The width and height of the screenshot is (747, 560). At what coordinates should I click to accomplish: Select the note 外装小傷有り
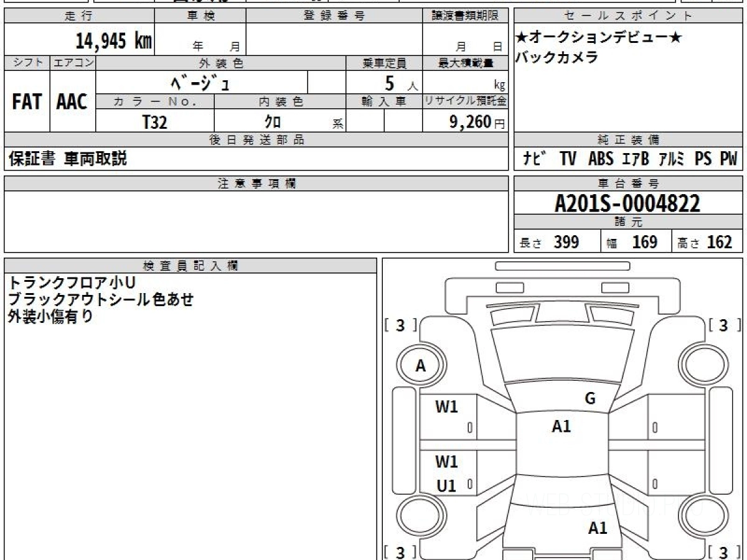50,316
